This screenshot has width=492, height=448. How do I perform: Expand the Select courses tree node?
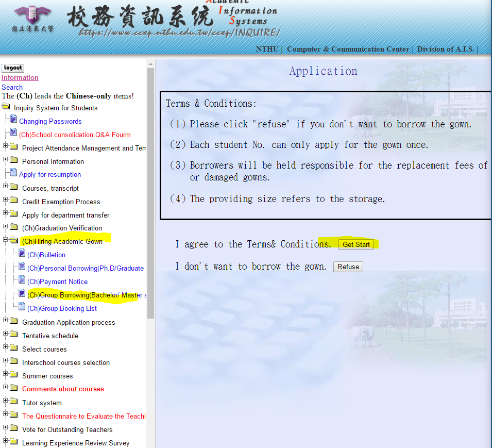(6, 348)
